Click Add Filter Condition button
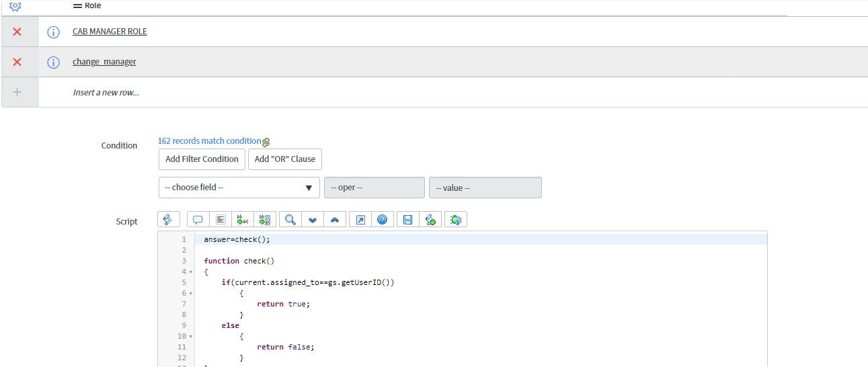Viewport: 868px width, 367px height. 202,159
